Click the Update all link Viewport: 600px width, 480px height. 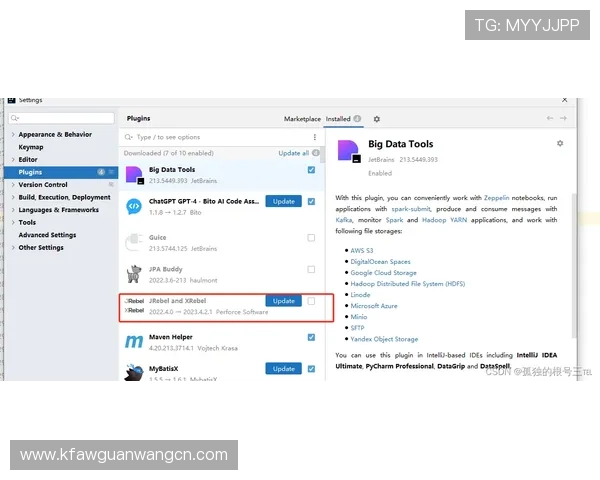[293, 153]
